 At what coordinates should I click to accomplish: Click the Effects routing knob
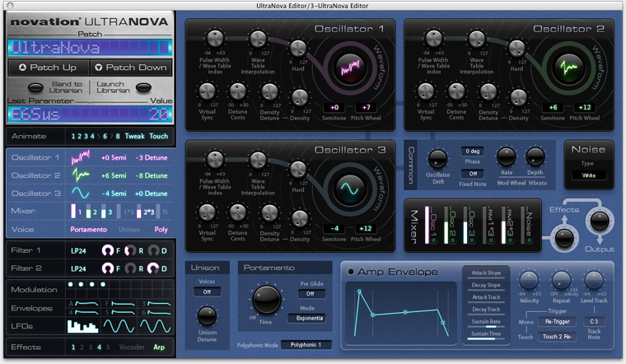click(563, 238)
